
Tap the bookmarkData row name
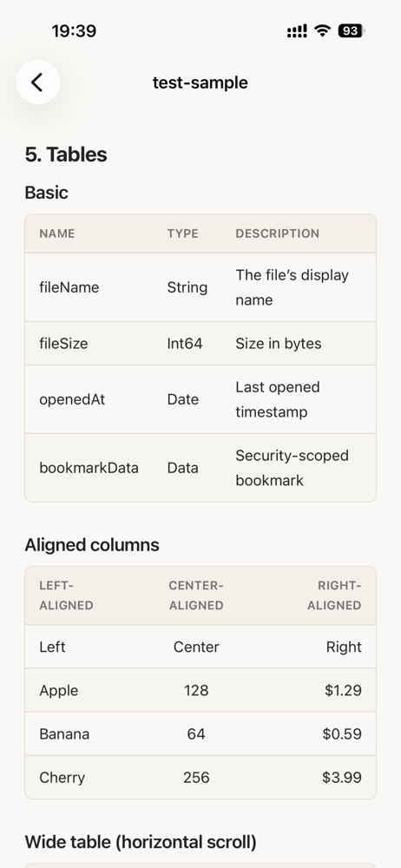(89, 468)
